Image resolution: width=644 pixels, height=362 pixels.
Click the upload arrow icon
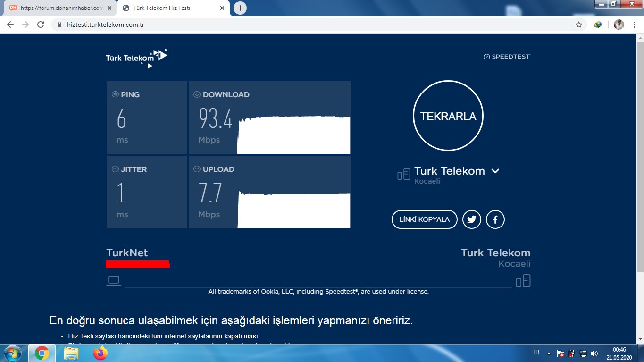click(x=197, y=169)
